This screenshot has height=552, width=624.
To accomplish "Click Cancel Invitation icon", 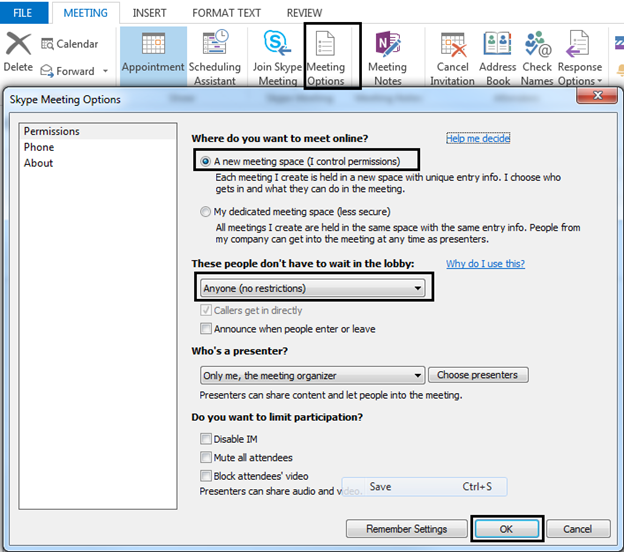I will click(453, 43).
